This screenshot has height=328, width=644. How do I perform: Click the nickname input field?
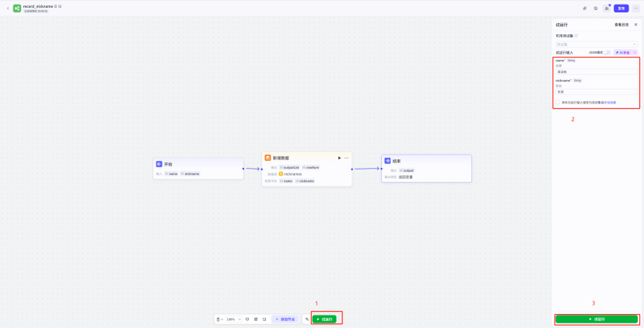click(x=597, y=92)
